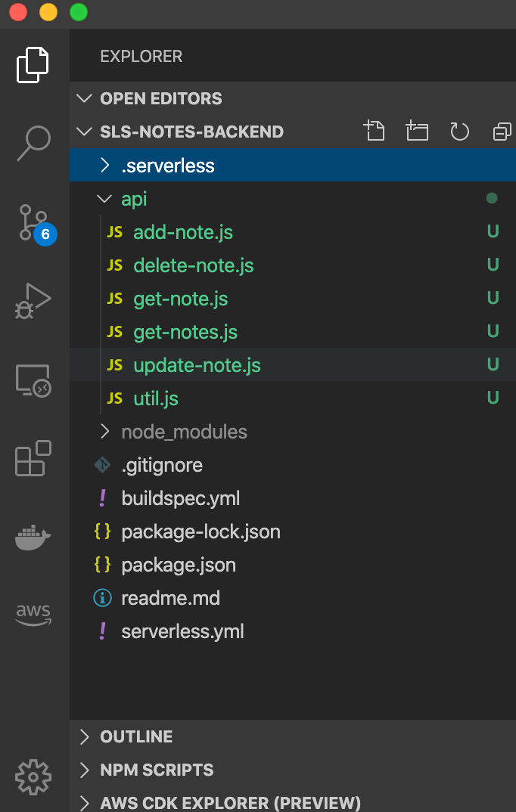Click the YAML icon beside buildspec.yml
The height and width of the screenshot is (812, 516).
pos(103,497)
